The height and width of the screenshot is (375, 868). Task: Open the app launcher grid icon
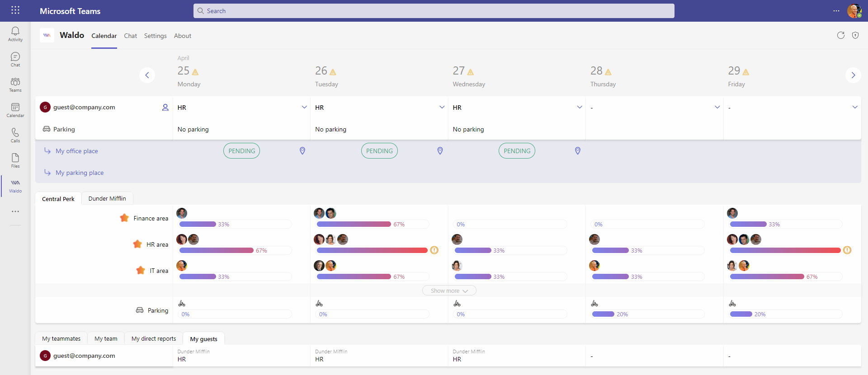click(x=15, y=10)
